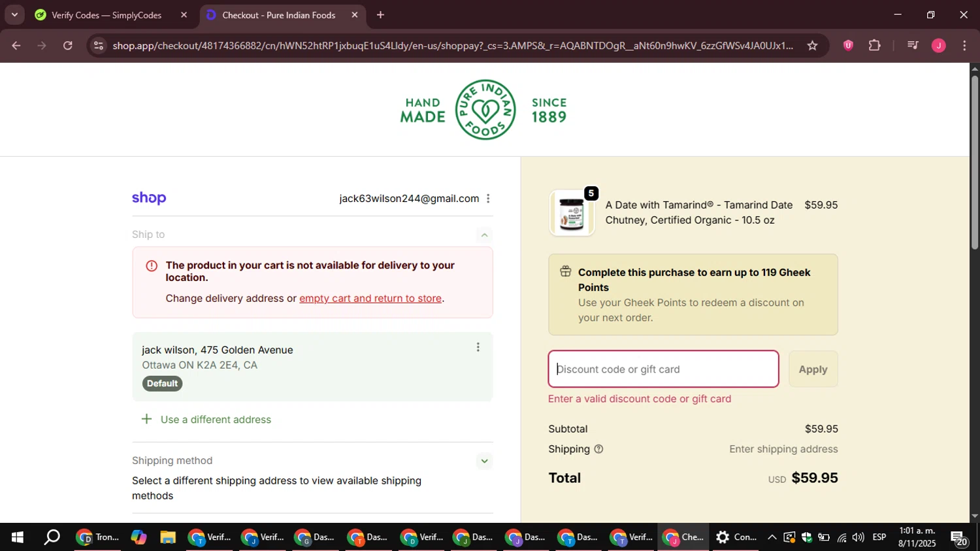Image resolution: width=980 pixels, height=551 pixels.
Task: Open the browser extensions puzzle icon
Action: point(875,46)
